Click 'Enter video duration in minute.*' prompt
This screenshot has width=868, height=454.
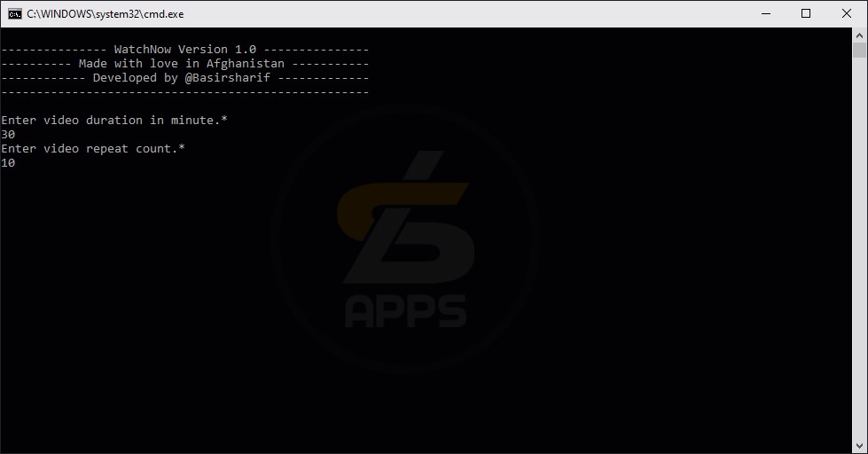(x=114, y=120)
